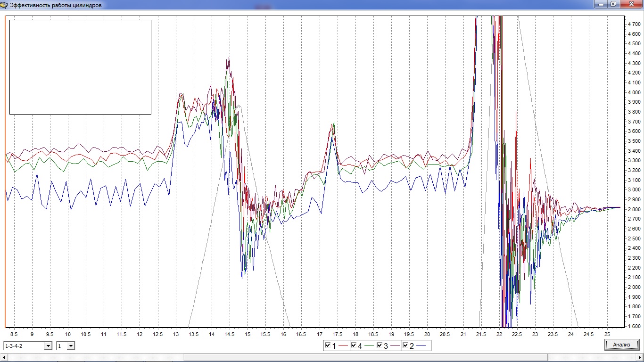Click the application icon in title bar
The width and height of the screenshot is (644, 362).
coord(4,5)
